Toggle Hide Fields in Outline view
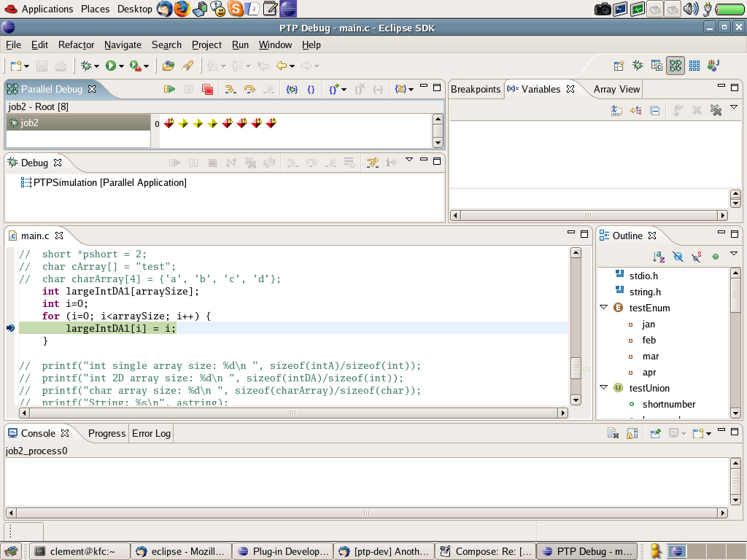The width and height of the screenshot is (747, 560). [678, 257]
